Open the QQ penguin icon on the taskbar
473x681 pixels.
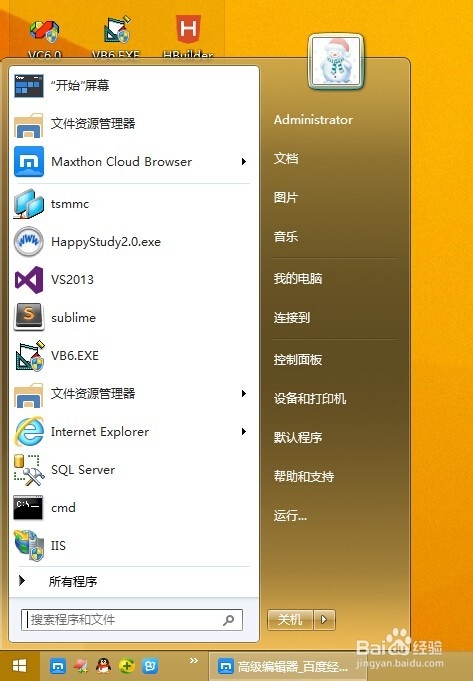point(103,665)
